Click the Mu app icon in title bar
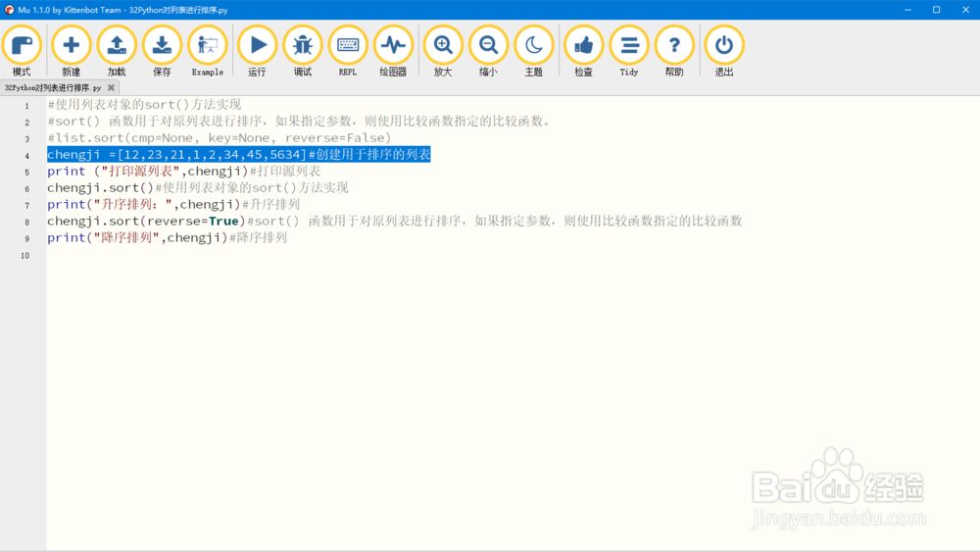Viewport: 980px width, 552px height. [10, 10]
